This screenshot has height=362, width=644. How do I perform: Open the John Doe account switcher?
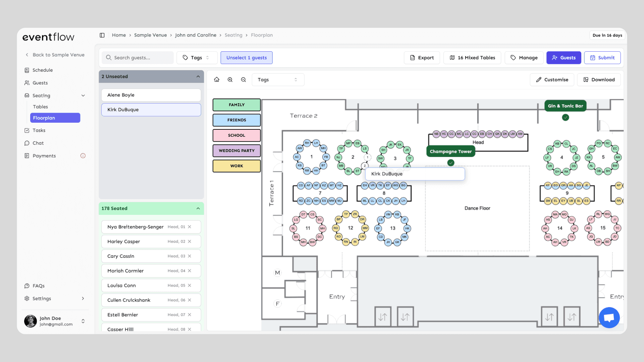tap(83, 321)
